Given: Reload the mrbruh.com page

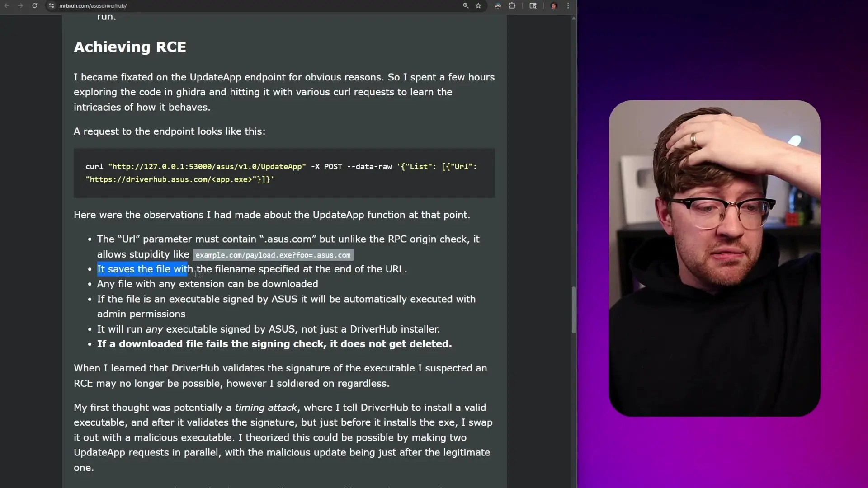Looking at the screenshot, I should click(35, 6).
